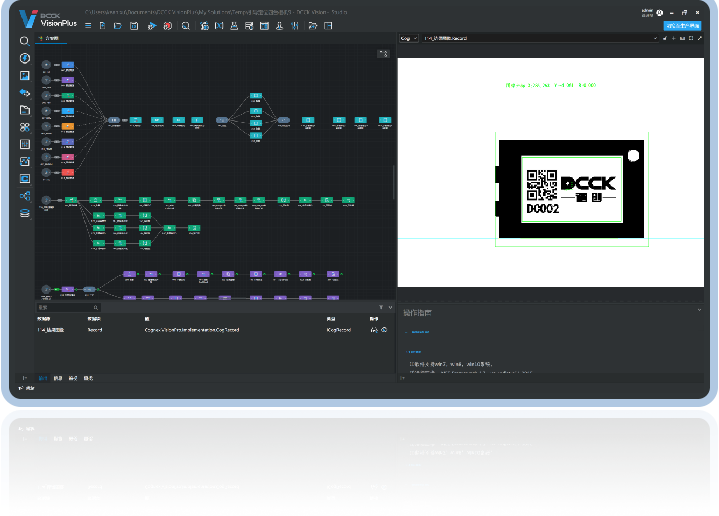This screenshot has width=719, height=516.
Task: Open the hamburger menu in top toolbar
Action: pyautogui.click(x=87, y=26)
